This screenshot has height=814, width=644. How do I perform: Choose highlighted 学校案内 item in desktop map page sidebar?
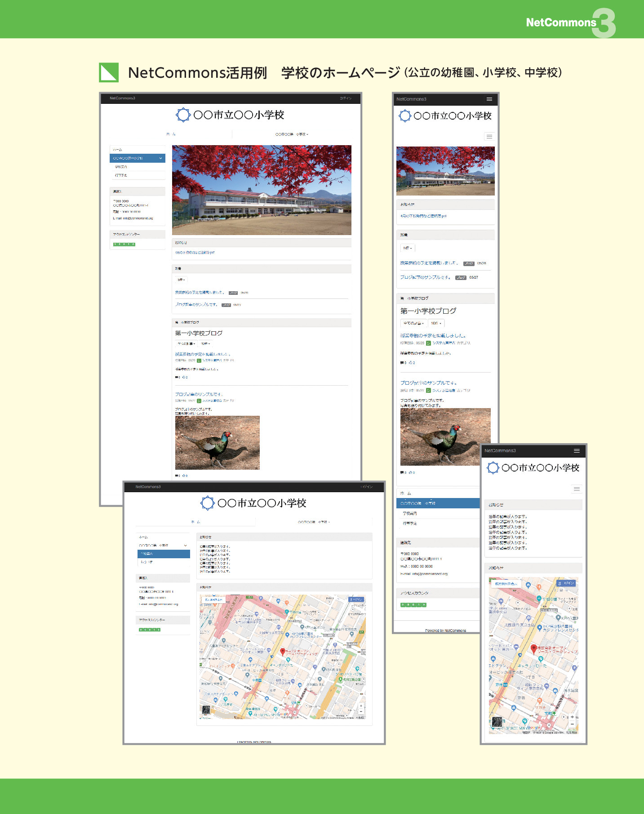pos(164,554)
